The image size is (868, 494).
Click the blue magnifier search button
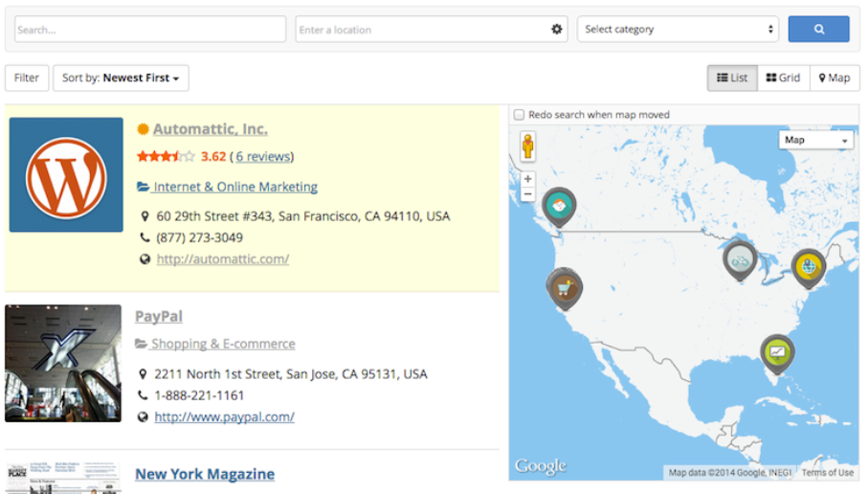(818, 30)
